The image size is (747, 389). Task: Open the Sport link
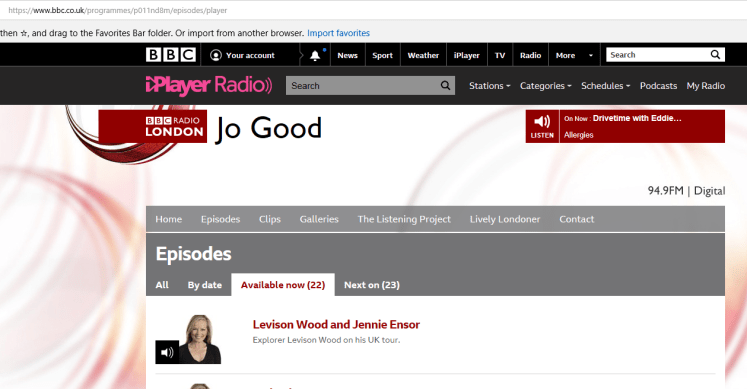point(383,55)
